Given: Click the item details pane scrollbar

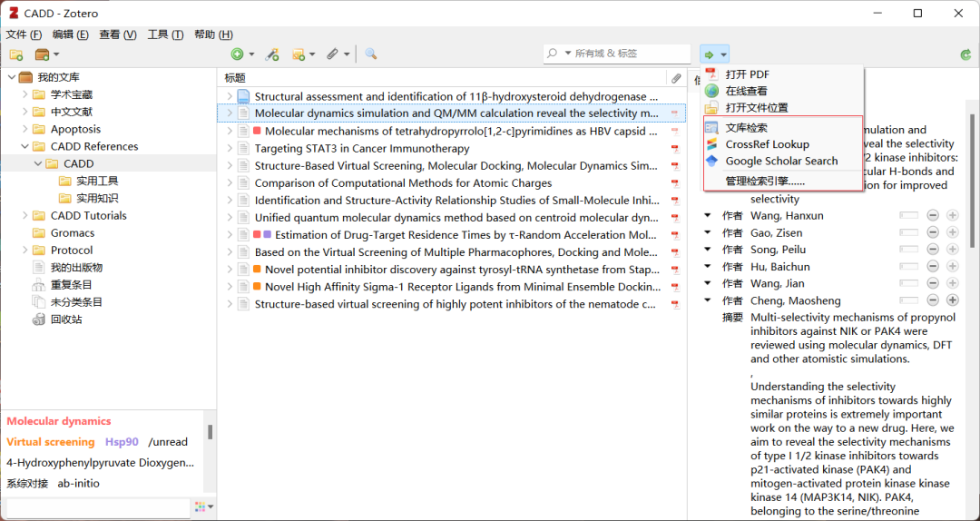Looking at the screenshot, I should (973, 182).
